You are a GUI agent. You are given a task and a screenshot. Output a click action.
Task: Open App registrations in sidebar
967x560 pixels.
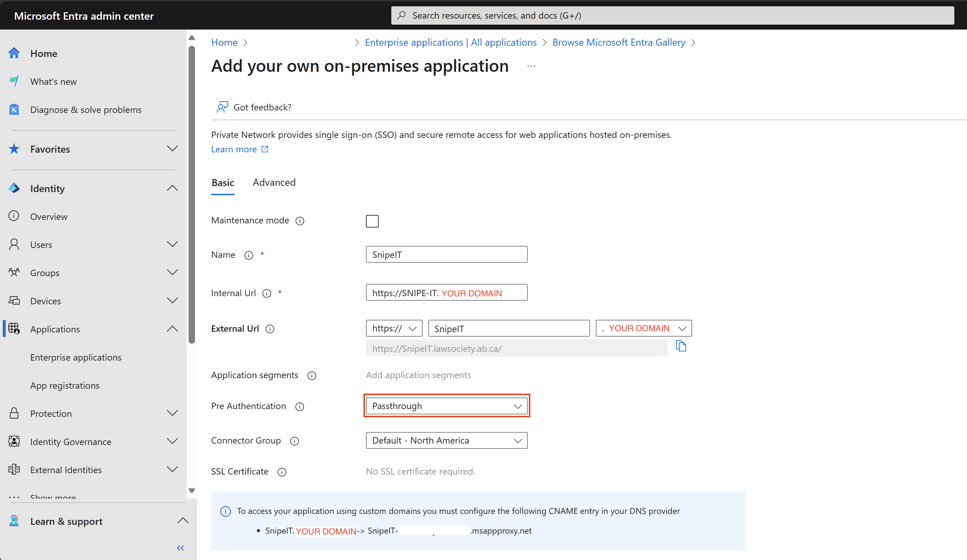pyautogui.click(x=65, y=385)
